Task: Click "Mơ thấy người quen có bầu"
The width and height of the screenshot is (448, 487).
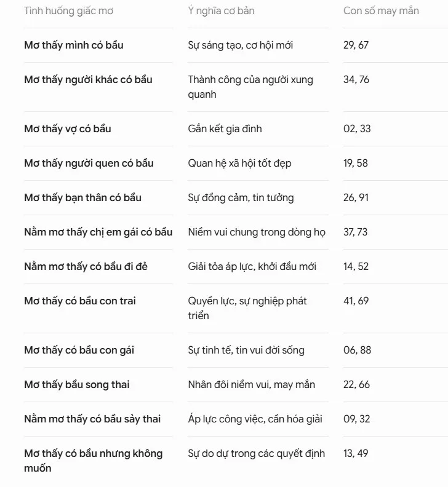Action: tap(89, 164)
